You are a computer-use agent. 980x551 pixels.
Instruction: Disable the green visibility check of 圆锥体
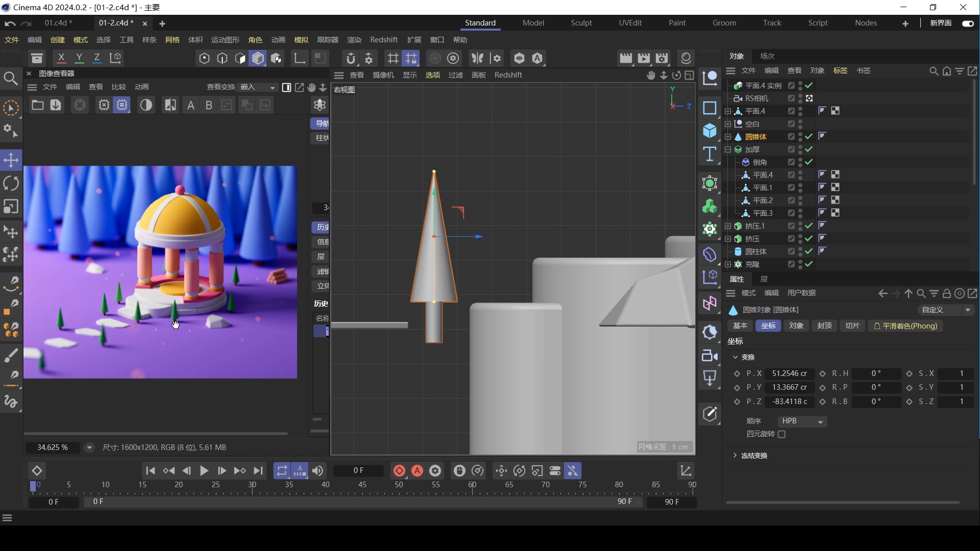[809, 137]
